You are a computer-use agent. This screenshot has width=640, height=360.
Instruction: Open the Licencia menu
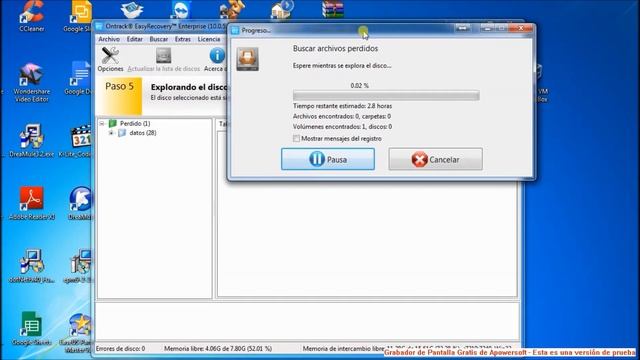tap(209, 39)
